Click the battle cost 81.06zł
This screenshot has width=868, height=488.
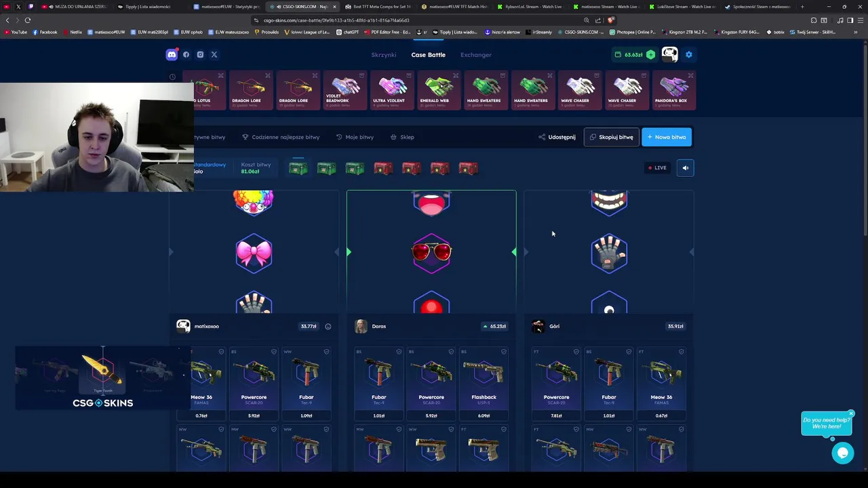point(250,171)
